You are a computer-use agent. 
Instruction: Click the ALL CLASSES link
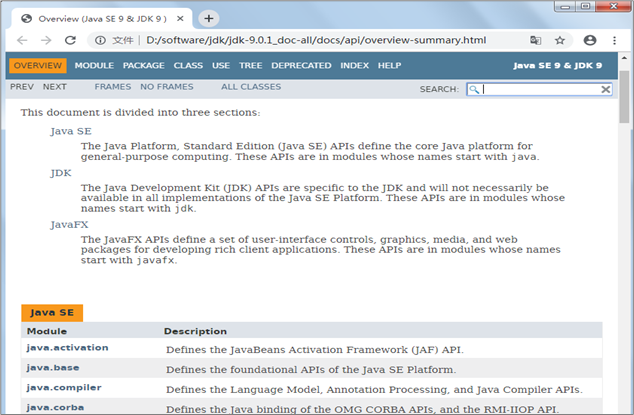pyautogui.click(x=251, y=87)
